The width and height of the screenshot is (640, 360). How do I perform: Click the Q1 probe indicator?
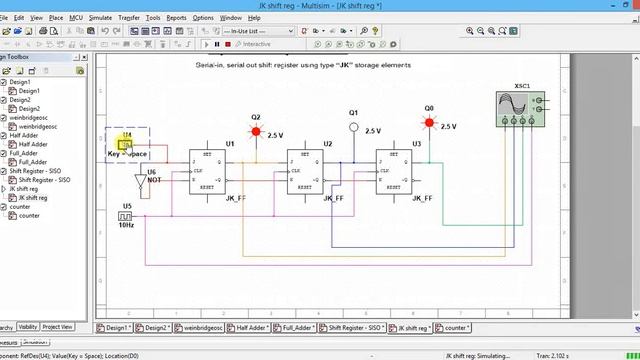click(x=354, y=127)
